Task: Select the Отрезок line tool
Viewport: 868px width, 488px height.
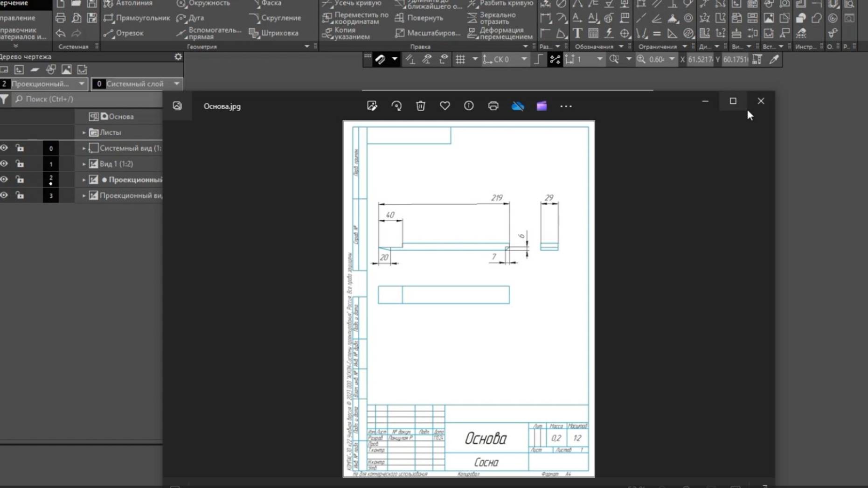Action: 124,33
